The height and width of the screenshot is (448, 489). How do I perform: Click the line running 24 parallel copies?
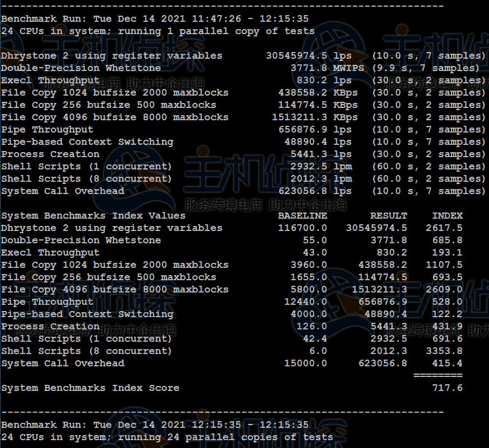(167, 437)
